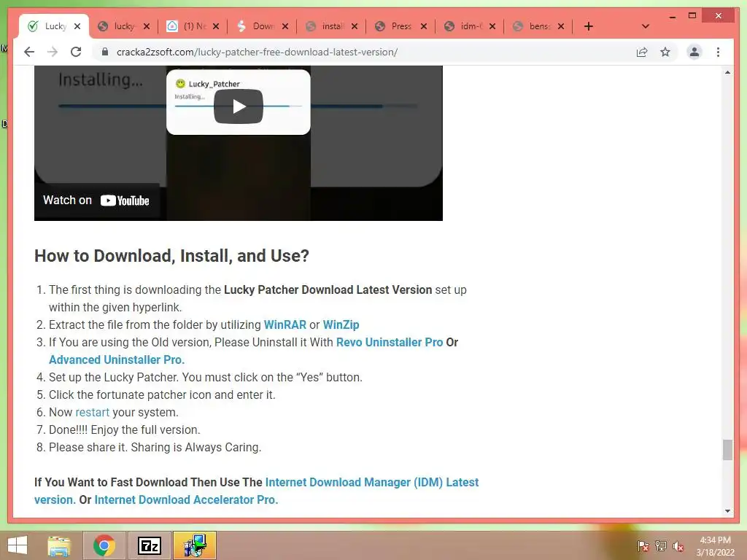This screenshot has width=747, height=560.
Task: Click text 'Done!!!! Enjoy the full version.'
Action: point(124,430)
